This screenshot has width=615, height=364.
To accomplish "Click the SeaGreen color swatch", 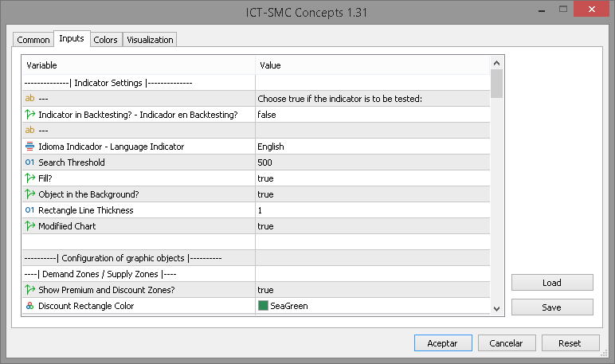I will pyautogui.click(x=263, y=306).
